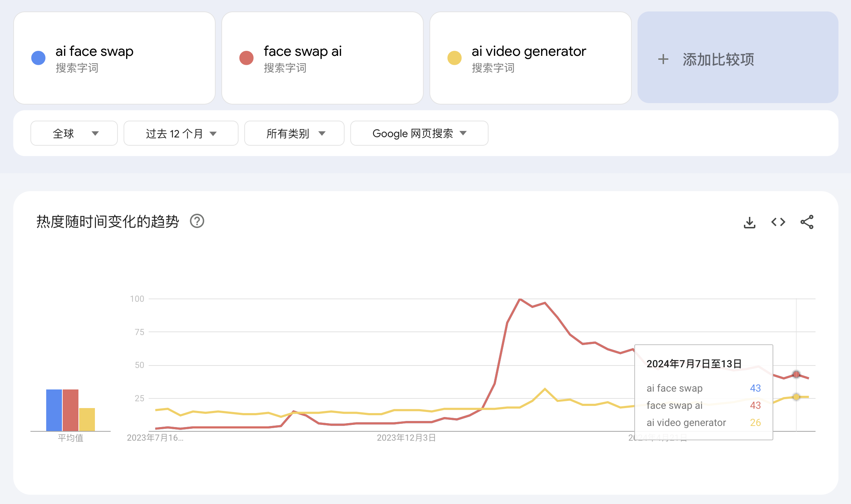Image resolution: width=851 pixels, height=504 pixels.
Task: Click the tooltip row 'ai face swap'
Action: (704, 388)
